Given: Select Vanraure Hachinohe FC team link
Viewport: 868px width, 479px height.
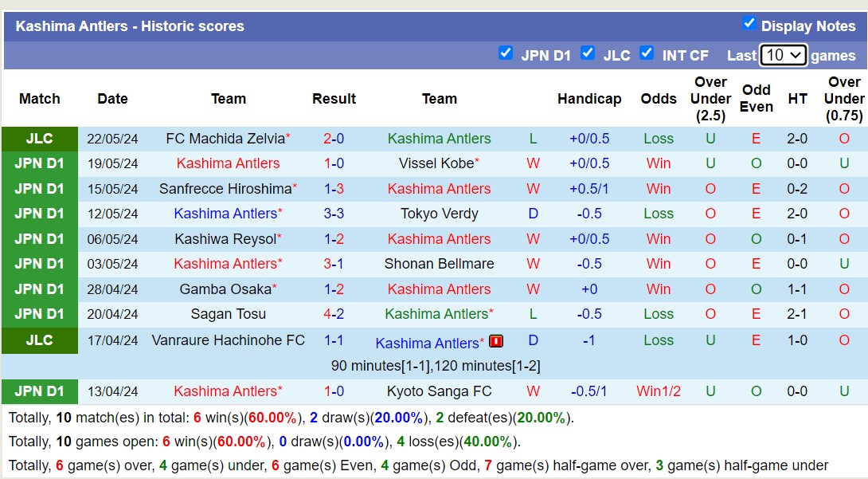Looking at the screenshot, I should click(x=228, y=340).
